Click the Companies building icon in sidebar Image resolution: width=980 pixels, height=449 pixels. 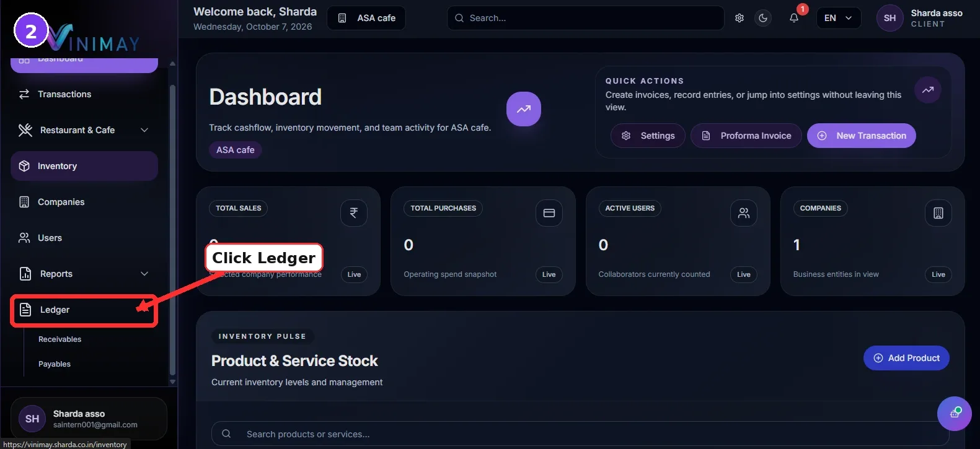[x=24, y=202]
